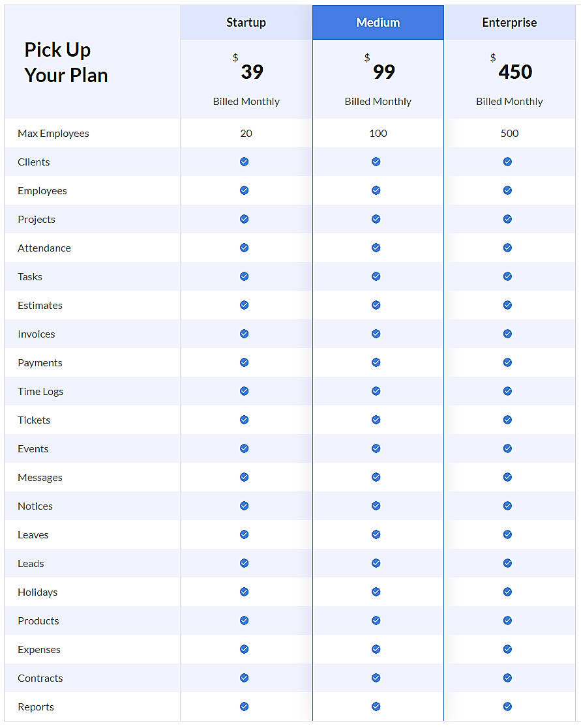Click the Startup column header
581x728 pixels.
[x=246, y=22]
